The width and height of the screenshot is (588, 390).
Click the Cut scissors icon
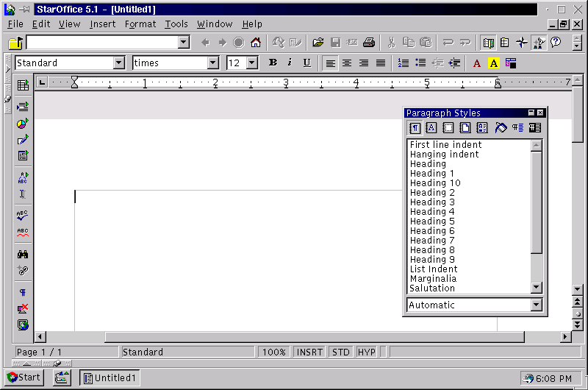392,43
